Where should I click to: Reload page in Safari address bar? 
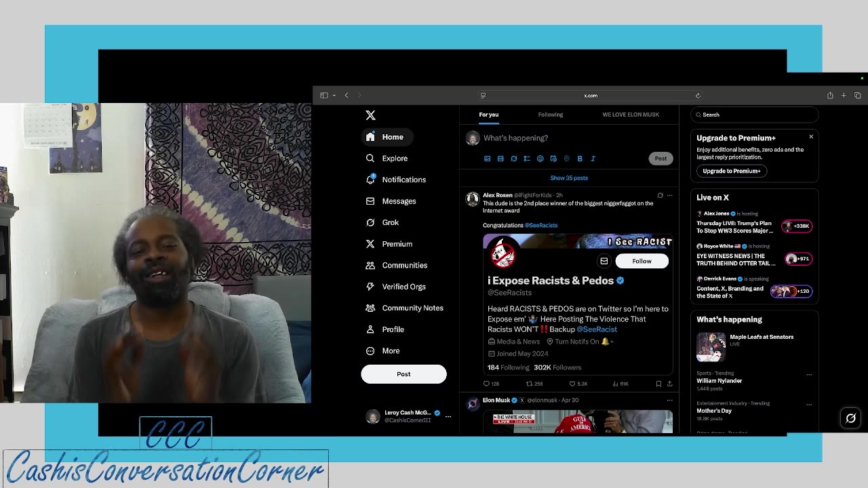pyautogui.click(x=698, y=96)
